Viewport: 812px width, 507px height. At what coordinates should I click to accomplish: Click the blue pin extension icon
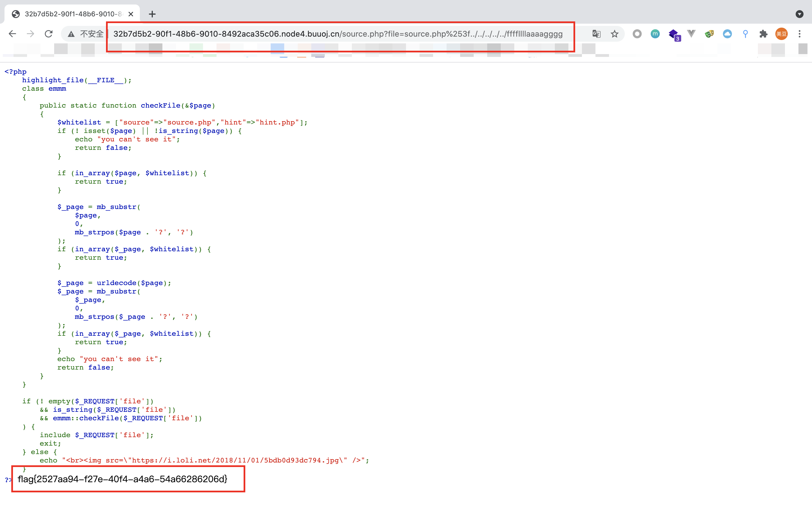pyautogui.click(x=745, y=34)
